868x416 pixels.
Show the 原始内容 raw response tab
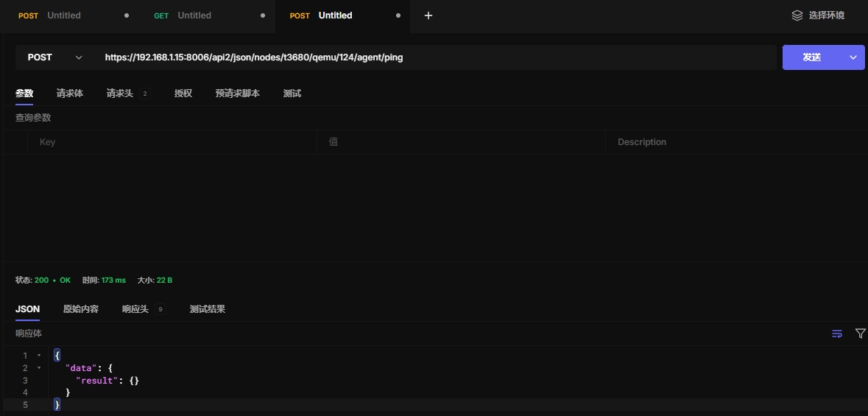pyautogui.click(x=81, y=309)
